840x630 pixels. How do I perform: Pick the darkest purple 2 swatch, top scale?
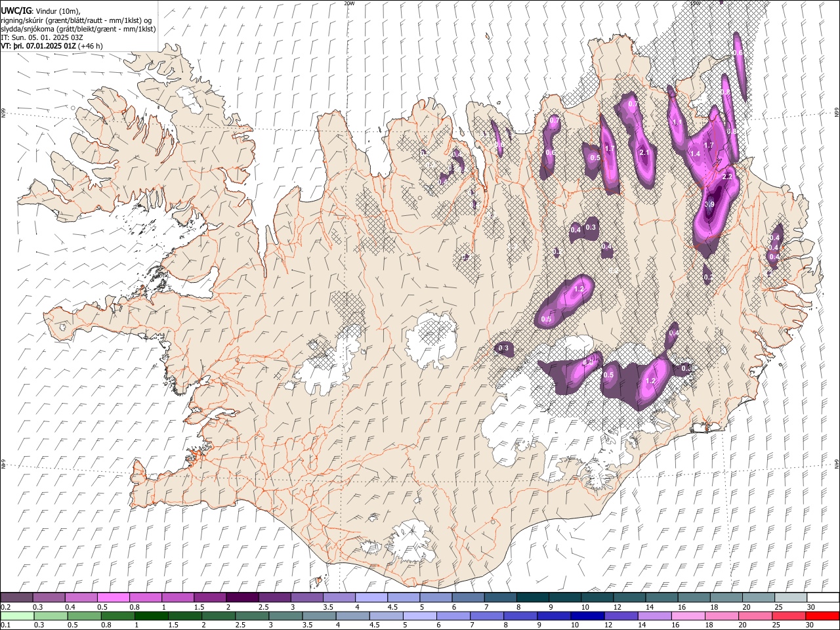point(241,597)
